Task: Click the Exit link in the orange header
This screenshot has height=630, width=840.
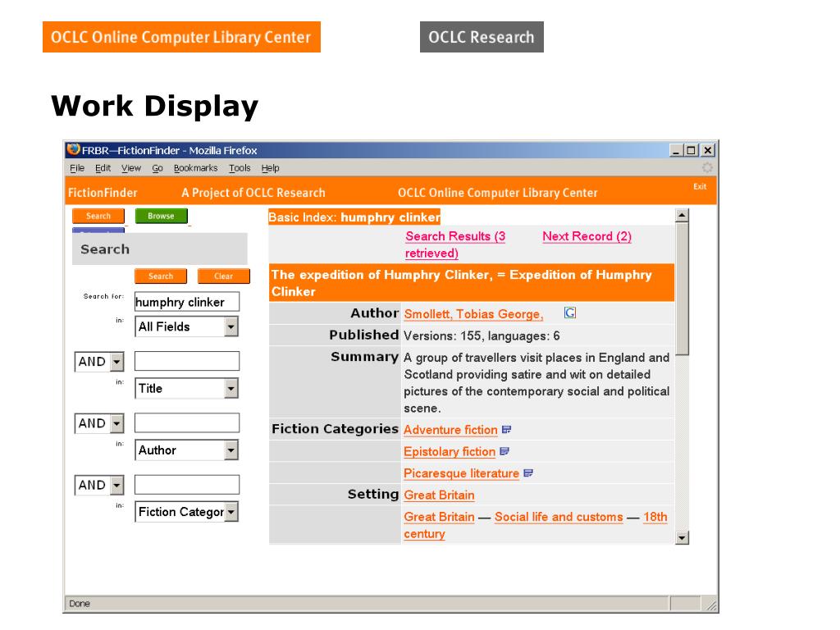Action: coord(700,186)
